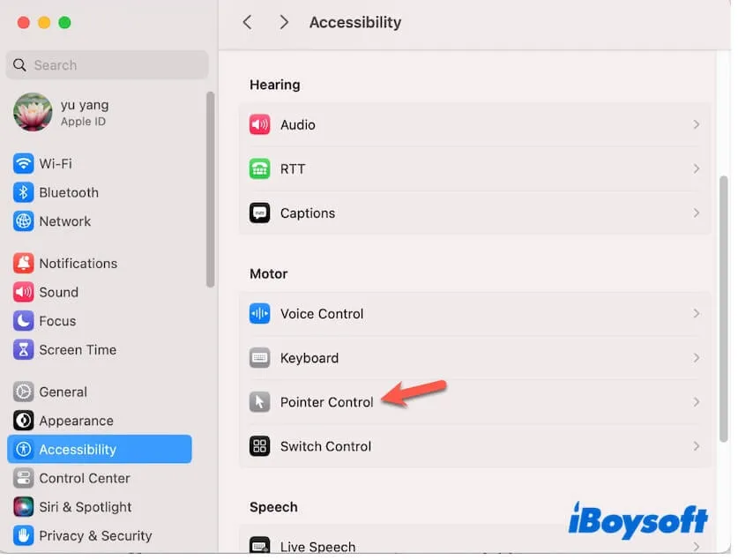Click the Captions icon
This screenshot has height=560, width=738.
[x=259, y=213]
